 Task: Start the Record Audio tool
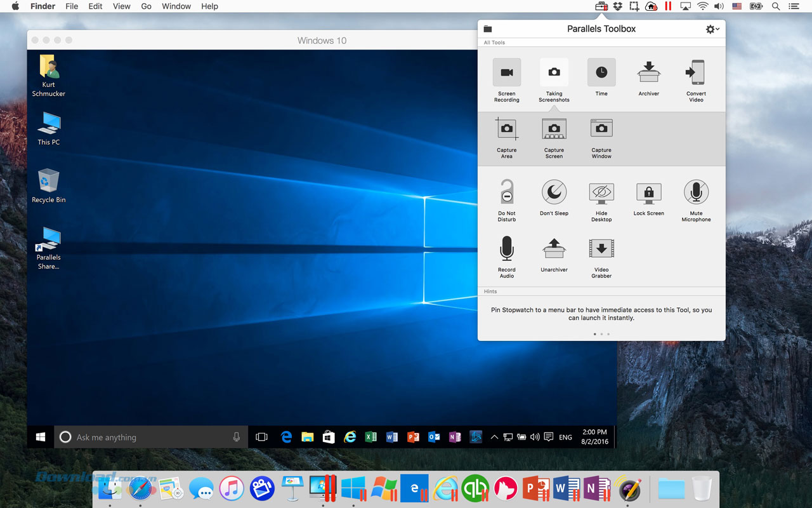point(506,249)
